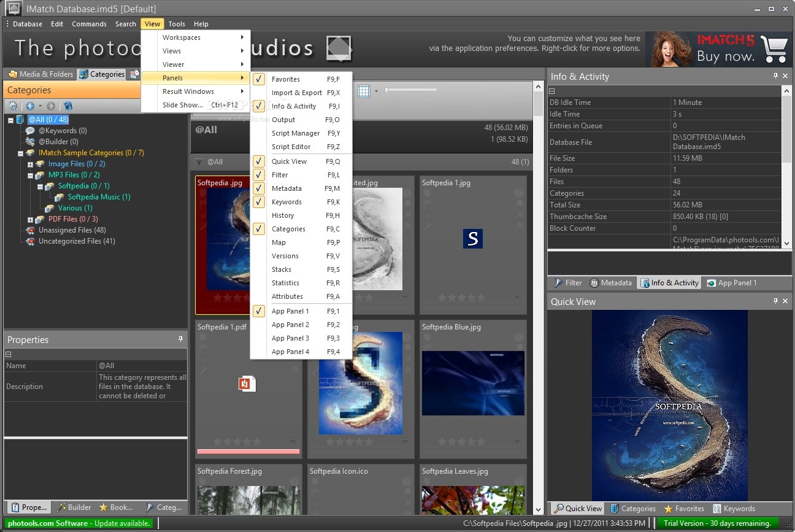Screen dimensions: 795x532
Task: Pin the Properties panel
Action: click(180, 339)
